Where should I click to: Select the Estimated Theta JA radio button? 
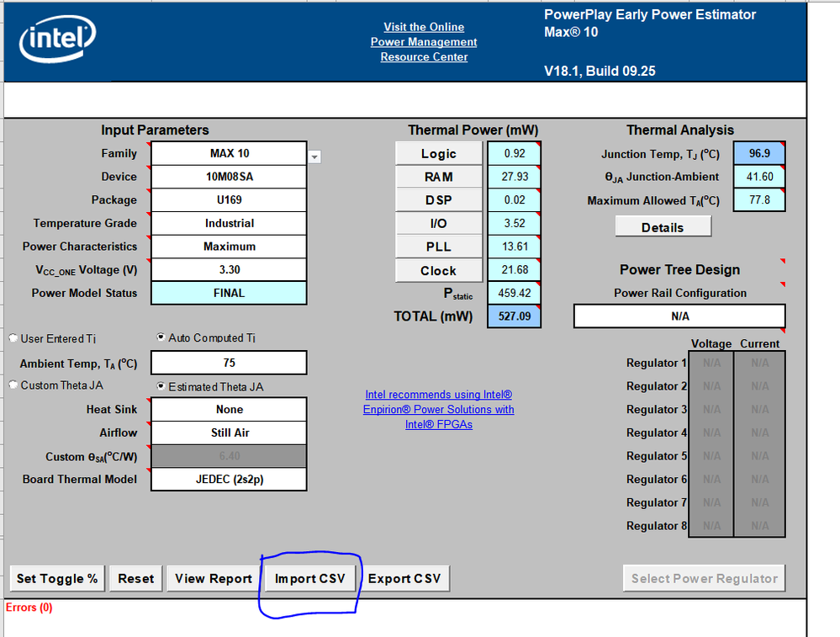(x=161, y=386)
